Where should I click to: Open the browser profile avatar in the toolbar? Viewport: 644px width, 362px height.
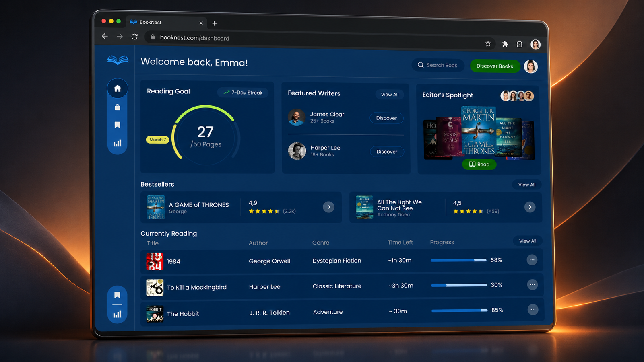(535, 44)
